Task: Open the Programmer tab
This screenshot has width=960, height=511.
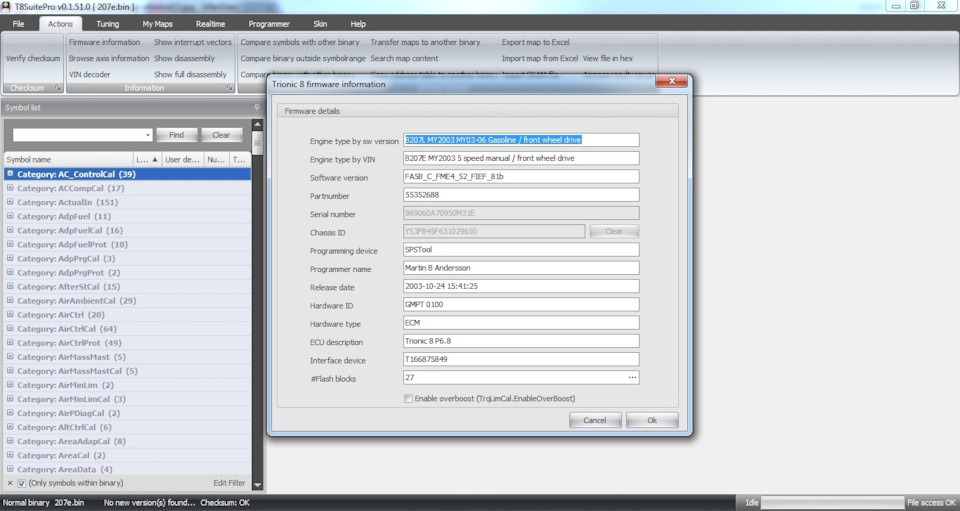Action: [269, 24]
